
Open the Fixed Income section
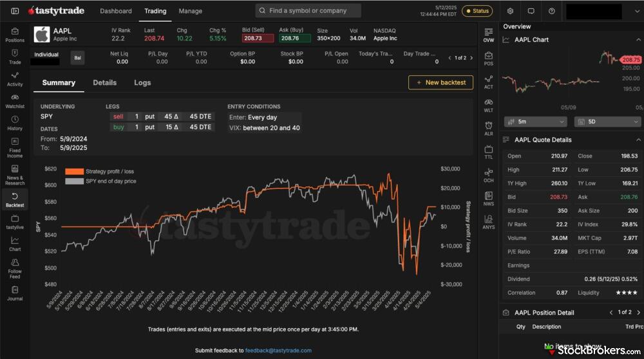click(15, 147)
